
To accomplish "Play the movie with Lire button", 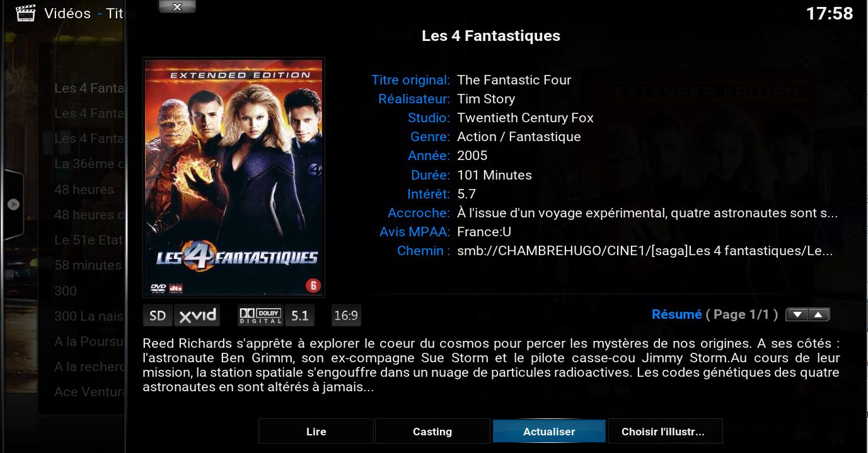I will [316, 432].
